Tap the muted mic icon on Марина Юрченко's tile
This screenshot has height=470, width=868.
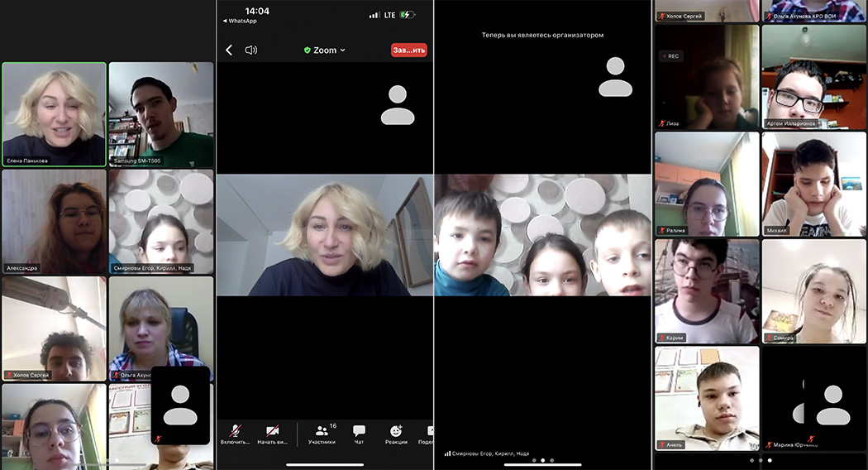pyautogui.click(x=769, y=444)
